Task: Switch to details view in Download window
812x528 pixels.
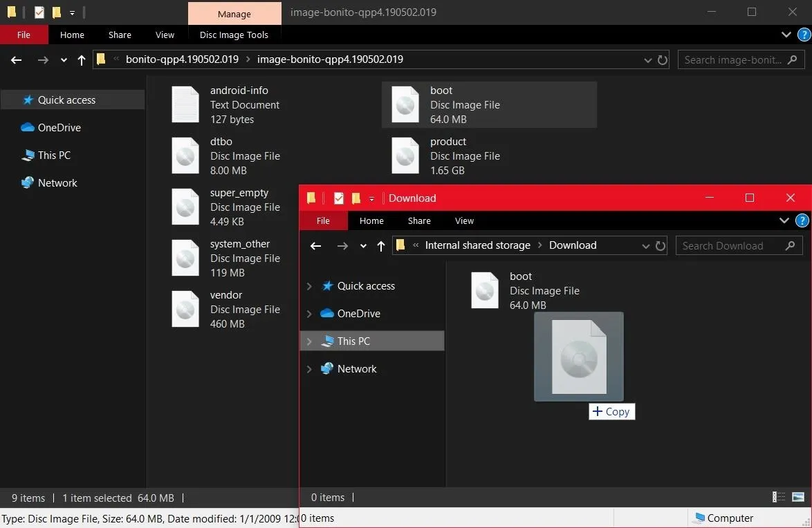Action: [778, 497]
